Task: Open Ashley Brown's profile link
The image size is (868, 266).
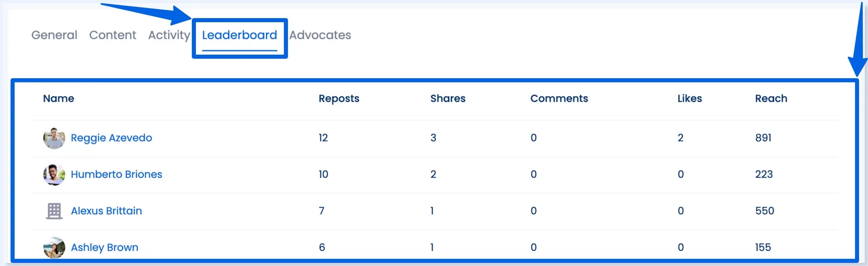Action: pos(104,248)
